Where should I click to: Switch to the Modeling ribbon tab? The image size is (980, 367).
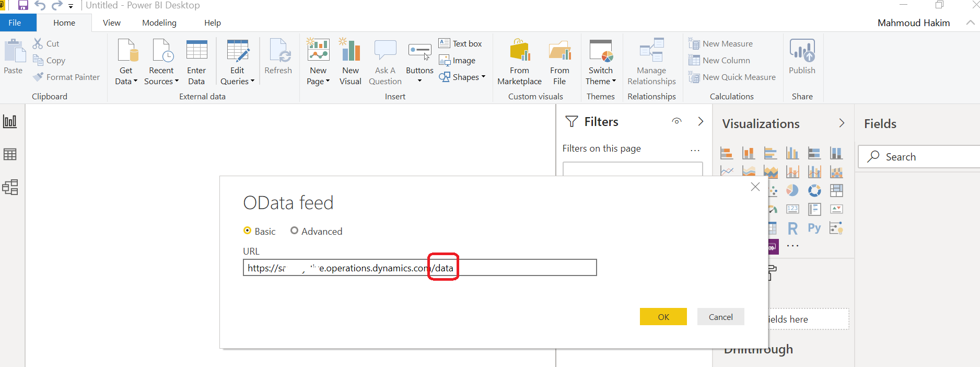click(x=159, y=22)
